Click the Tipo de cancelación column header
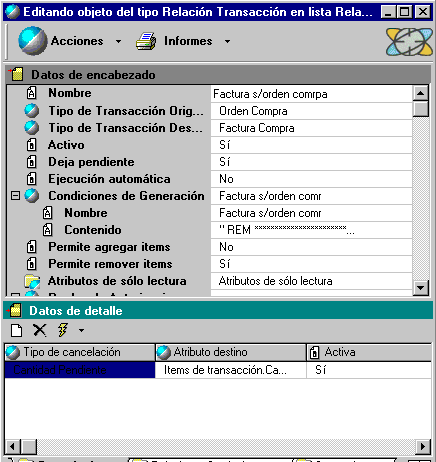Screen dimensions: 436x462 point(80,352)
